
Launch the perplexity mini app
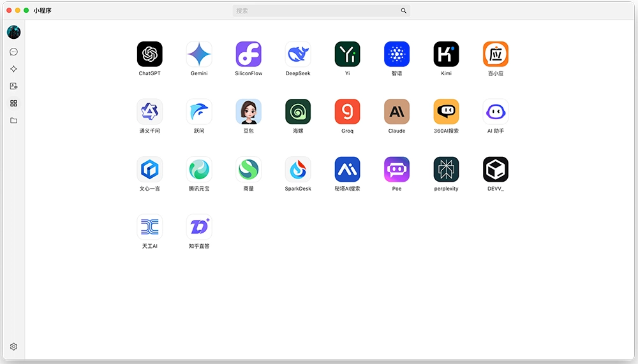click(x=447, y=169)
